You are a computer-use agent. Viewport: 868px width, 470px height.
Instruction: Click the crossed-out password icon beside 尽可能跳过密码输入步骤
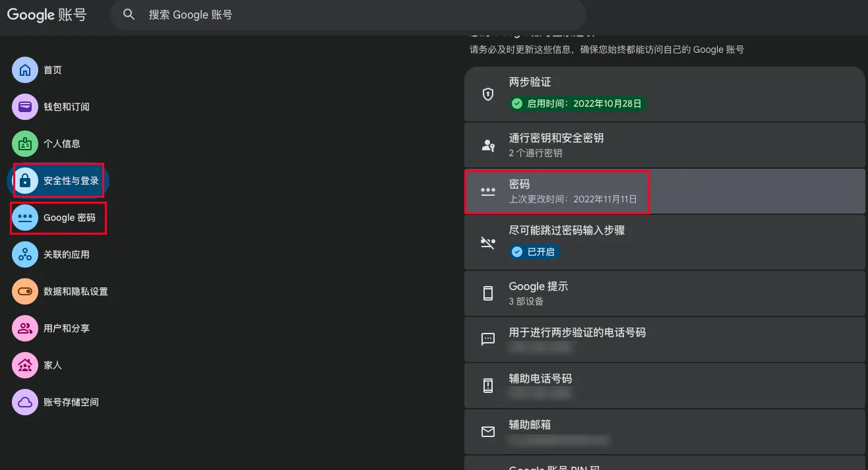point(488,243)
